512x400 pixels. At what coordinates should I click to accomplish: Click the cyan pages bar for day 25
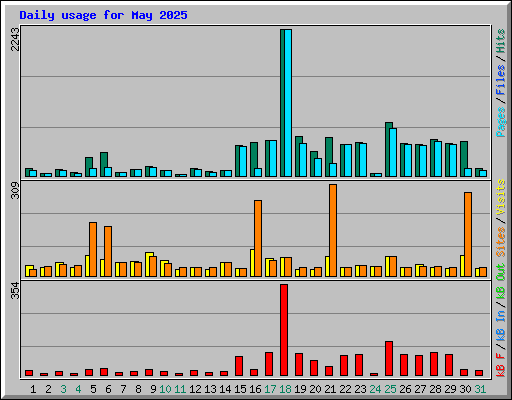[393, 152]
